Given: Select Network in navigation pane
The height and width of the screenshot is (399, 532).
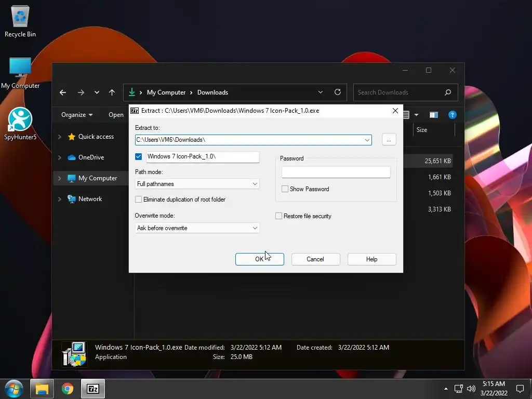Looking at the screenshot, I should [x=90, y=199].
